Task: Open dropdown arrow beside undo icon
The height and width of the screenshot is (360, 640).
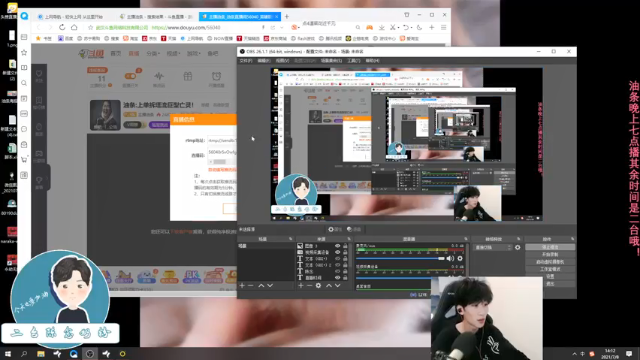Action: 411,28
